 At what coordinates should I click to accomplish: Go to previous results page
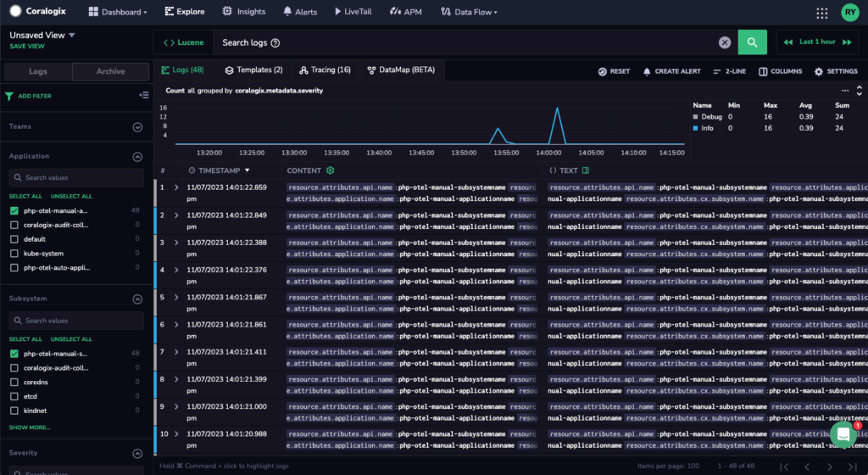[x=807, y=467]
